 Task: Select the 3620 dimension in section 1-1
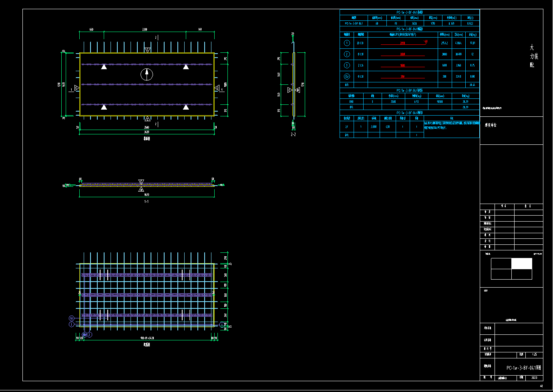147,194
